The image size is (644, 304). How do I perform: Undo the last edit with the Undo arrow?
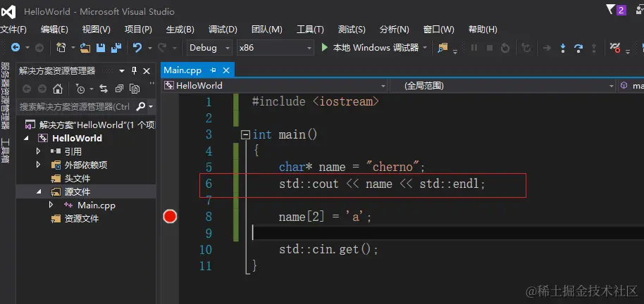(137, 48)
